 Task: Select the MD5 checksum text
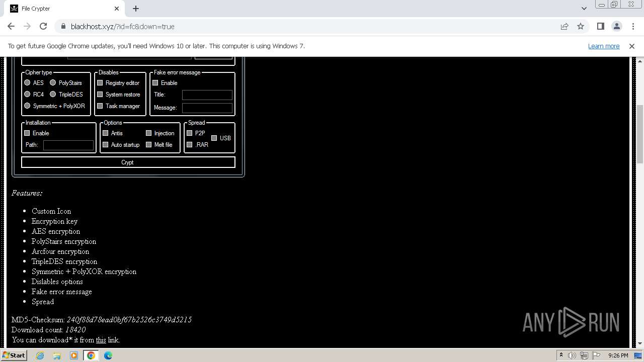pyautogui.click(x=129, y=320)
